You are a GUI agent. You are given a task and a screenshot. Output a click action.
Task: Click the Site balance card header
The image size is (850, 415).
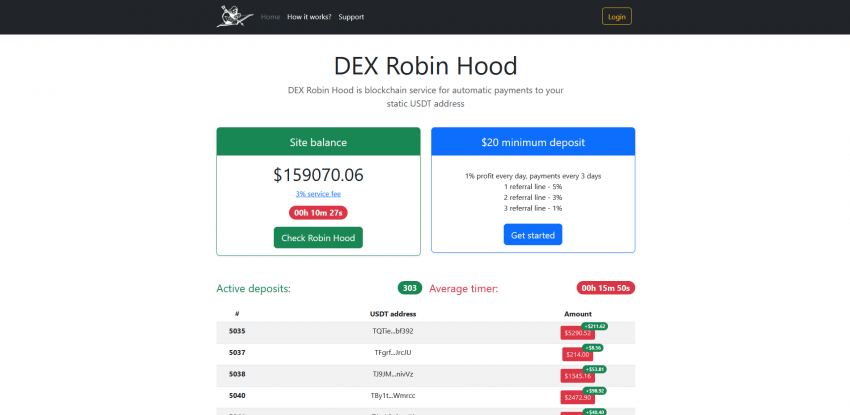coord(318,142)
